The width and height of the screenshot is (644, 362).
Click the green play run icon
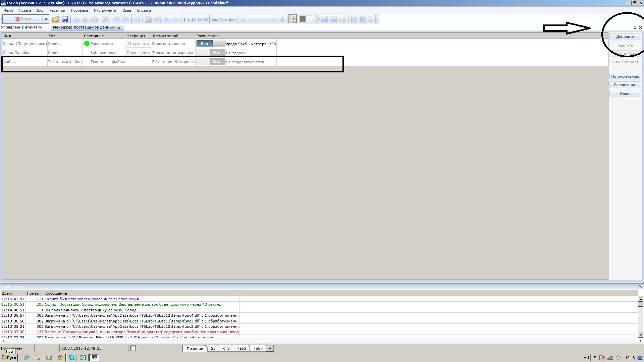pos(167,19)
